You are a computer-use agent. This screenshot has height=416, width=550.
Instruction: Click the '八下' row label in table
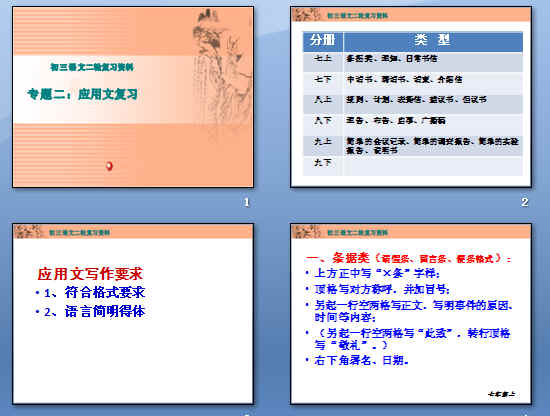tap(323, 121)
